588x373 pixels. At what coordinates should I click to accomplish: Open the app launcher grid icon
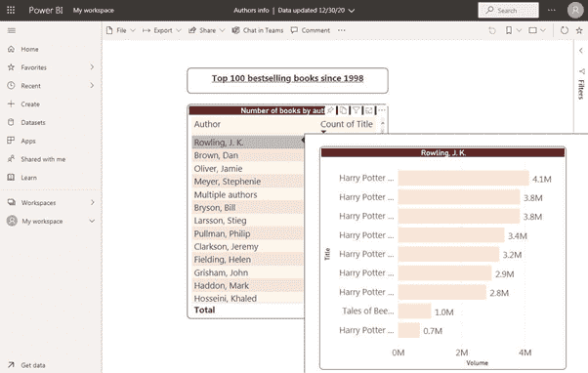click(11, 10)
